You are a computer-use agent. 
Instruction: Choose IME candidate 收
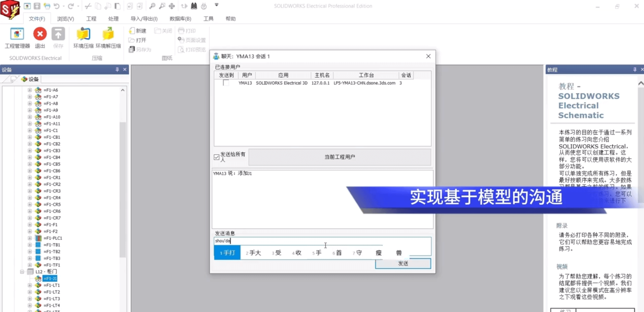click(x=297, y=253)
